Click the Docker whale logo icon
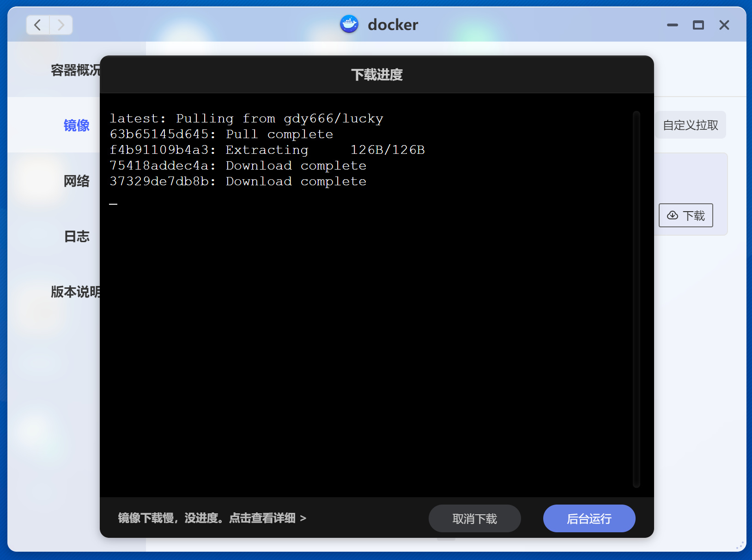This screenshot has height=560, width=752. (x=349, y=24)
